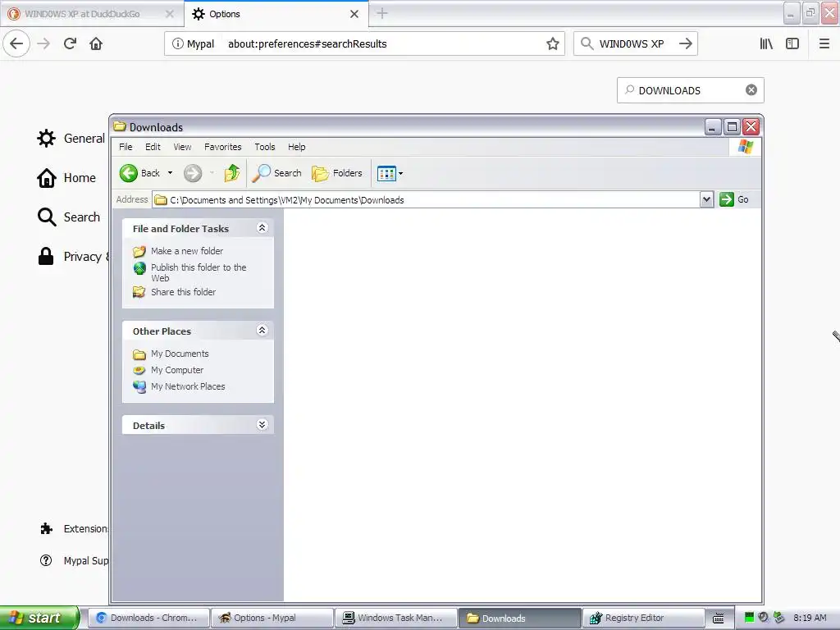Viewport: 840px width, 630px height.
Task: Go back in Mypal browser
Action: [16, 43]
